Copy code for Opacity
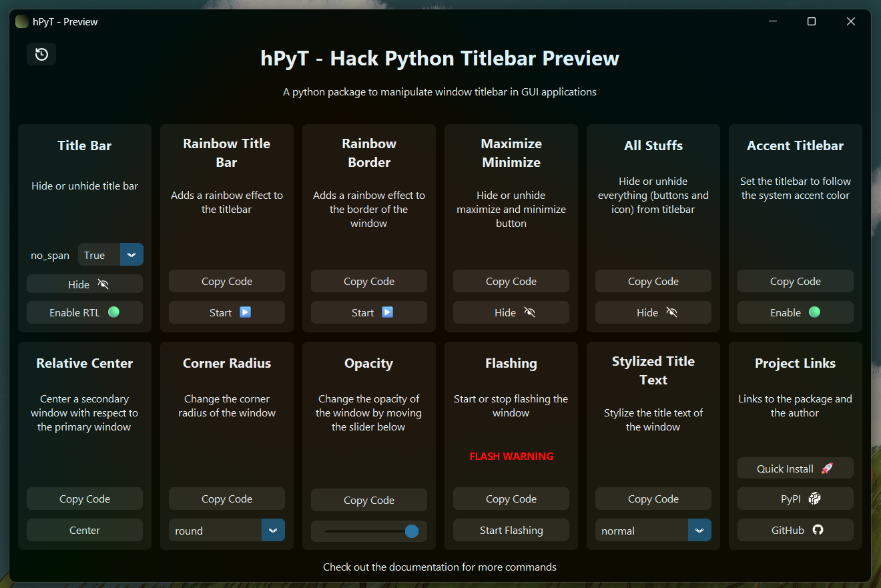881x588 pixels. tap(369, 500)
